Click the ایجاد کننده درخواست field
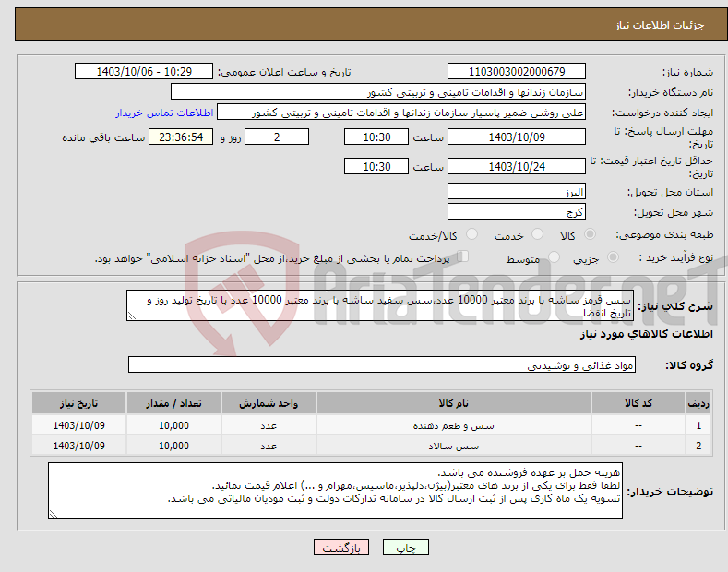This screenshot has height=572, width=728. pos(401,113)
